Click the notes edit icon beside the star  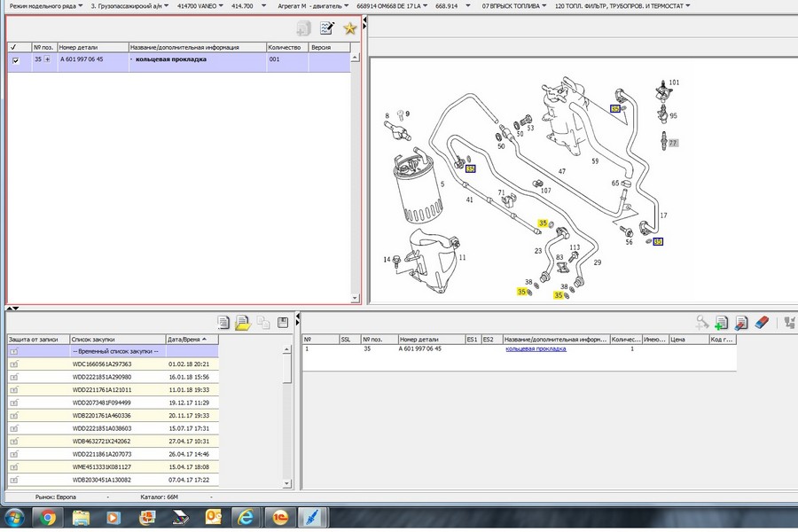click(327, 28)
